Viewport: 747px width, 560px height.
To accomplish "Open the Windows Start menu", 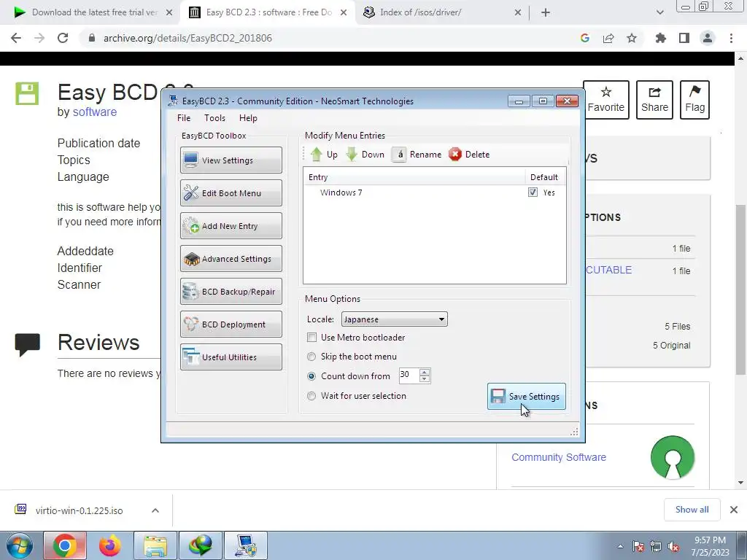I will click(x=20, y=545).
